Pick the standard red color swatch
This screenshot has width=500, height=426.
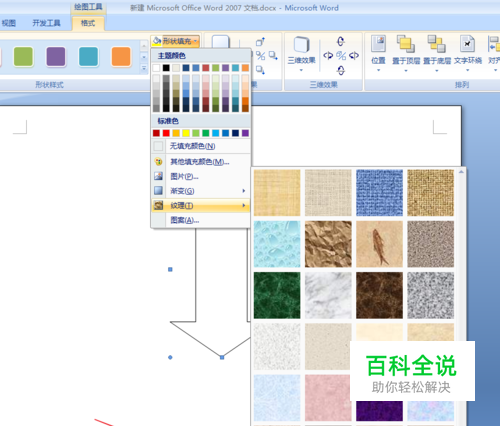pos(166,133)
